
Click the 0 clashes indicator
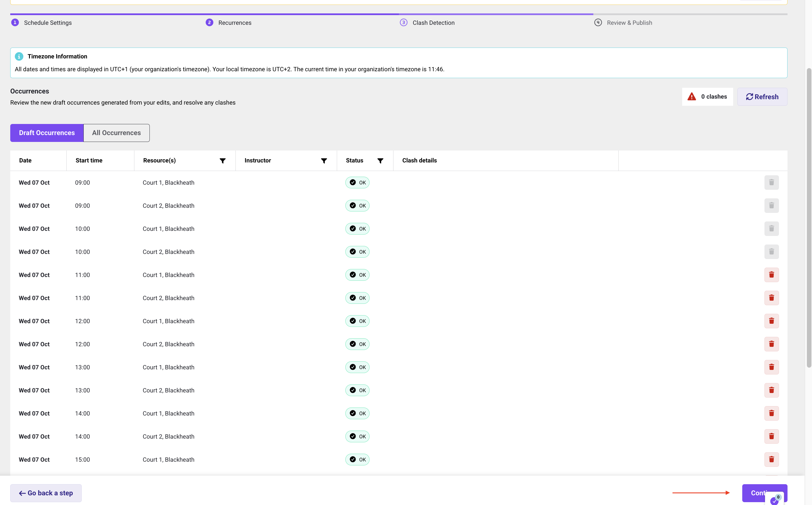click(x=707, y=97)
